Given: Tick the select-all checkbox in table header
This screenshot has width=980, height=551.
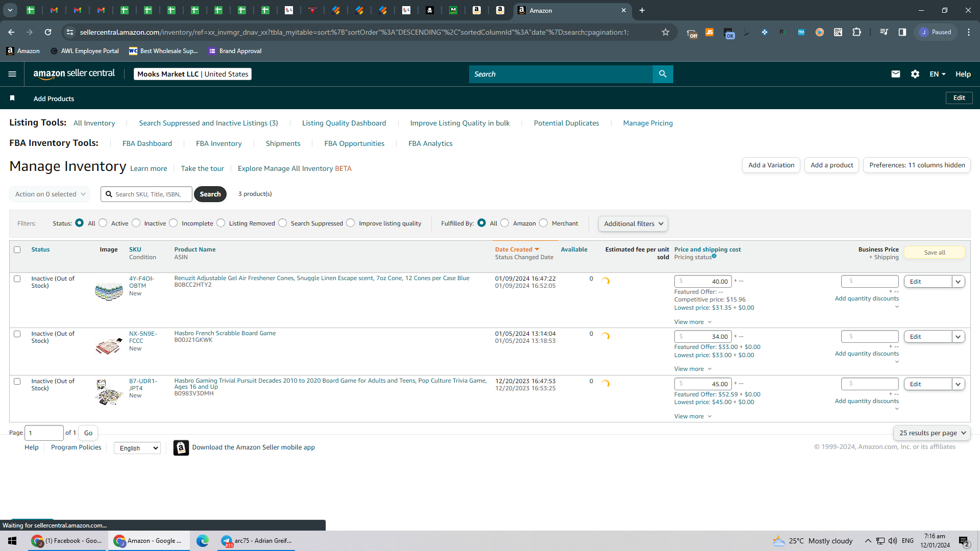Looking at the screenshot, I should point(17,250).
